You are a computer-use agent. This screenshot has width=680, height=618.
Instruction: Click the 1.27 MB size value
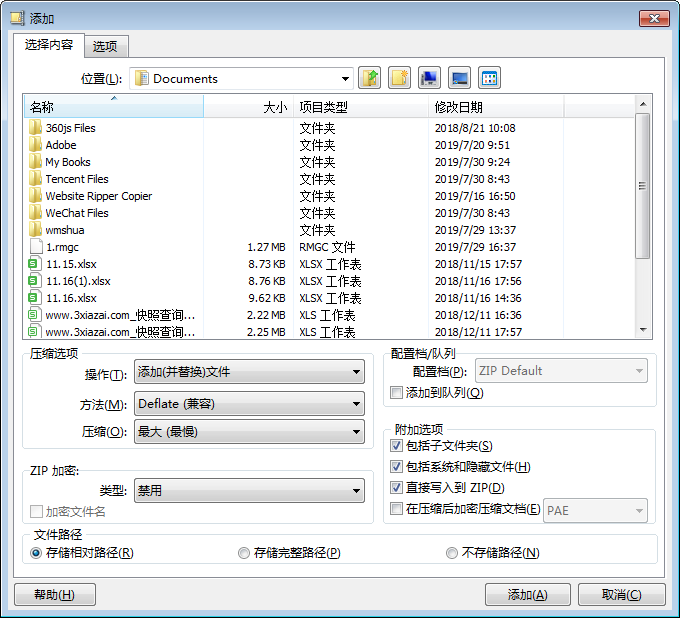[x=266, y=247]
